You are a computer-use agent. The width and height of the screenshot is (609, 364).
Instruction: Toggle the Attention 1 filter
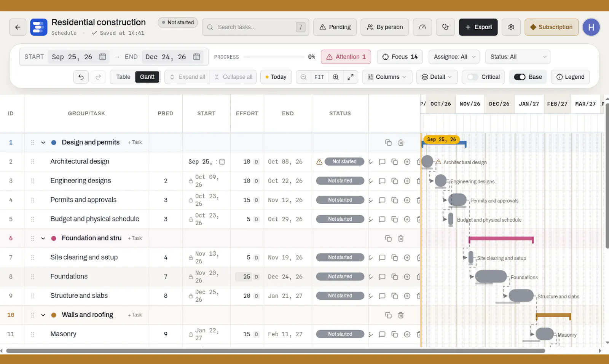tap(346, 57)
